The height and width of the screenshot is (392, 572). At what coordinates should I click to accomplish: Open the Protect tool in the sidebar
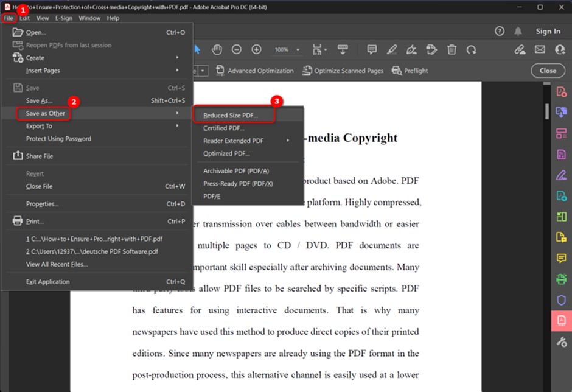560,299
